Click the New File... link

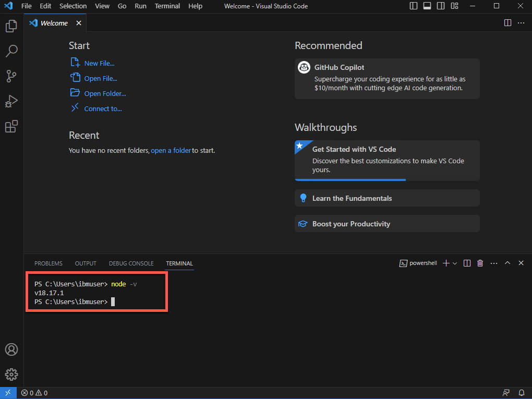click(x=99, y=63)
